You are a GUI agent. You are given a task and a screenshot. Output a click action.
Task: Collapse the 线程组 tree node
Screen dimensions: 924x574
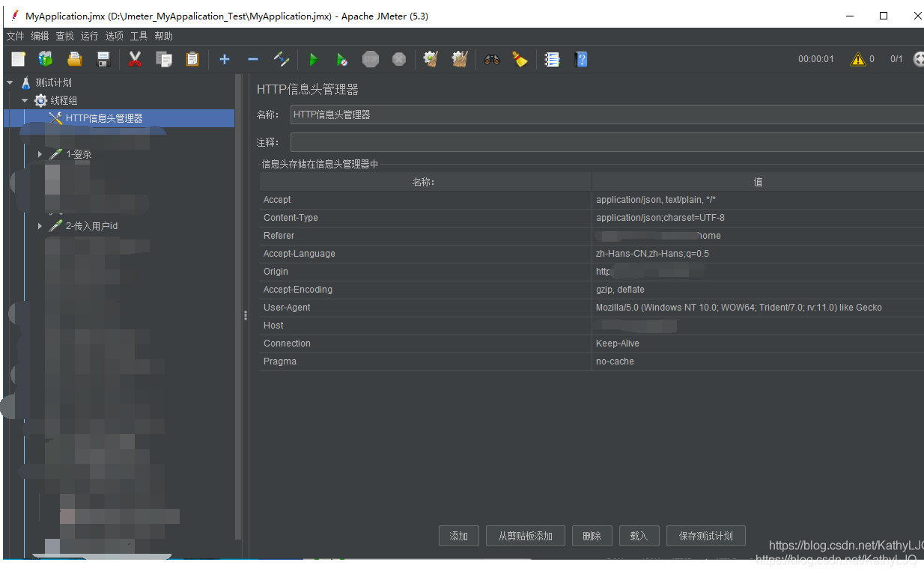[25, 100]
